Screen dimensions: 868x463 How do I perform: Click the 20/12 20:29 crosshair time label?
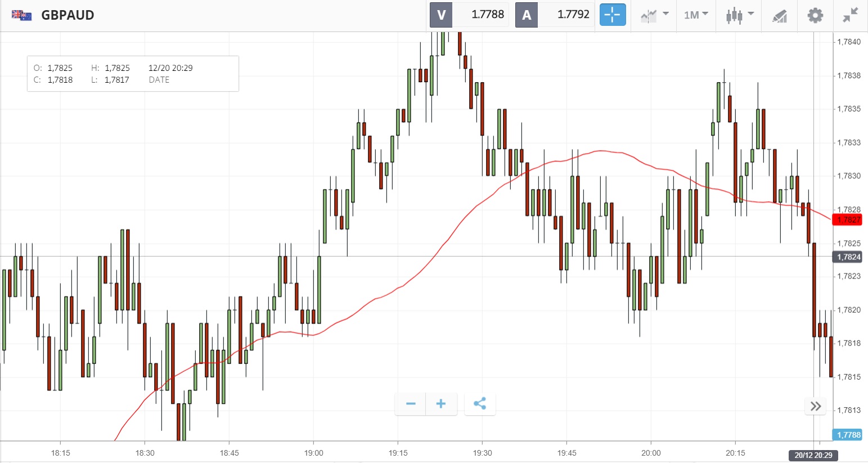point(813,455)
